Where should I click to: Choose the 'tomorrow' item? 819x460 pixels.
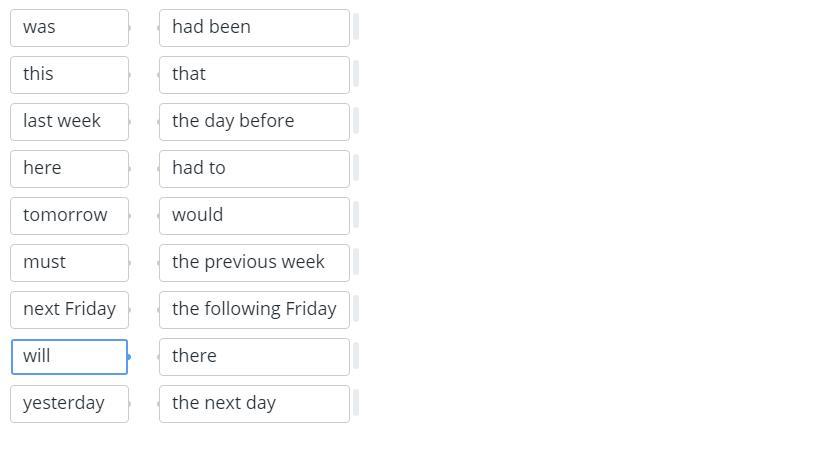(x=69, y=216)
